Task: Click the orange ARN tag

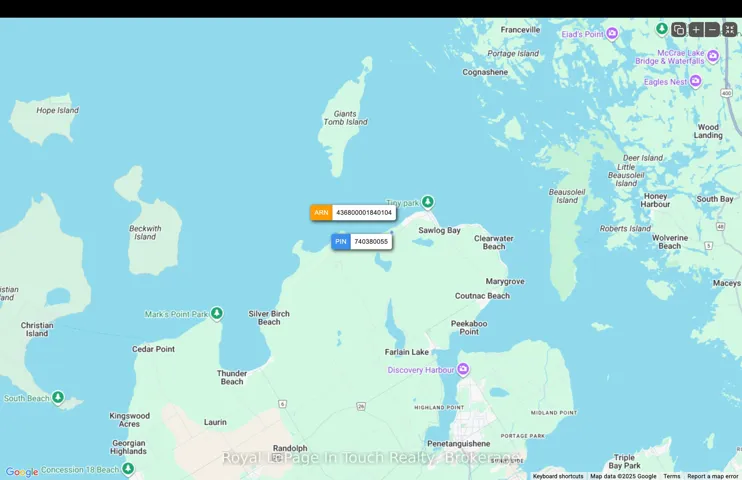Action: (x=321, y=213)
